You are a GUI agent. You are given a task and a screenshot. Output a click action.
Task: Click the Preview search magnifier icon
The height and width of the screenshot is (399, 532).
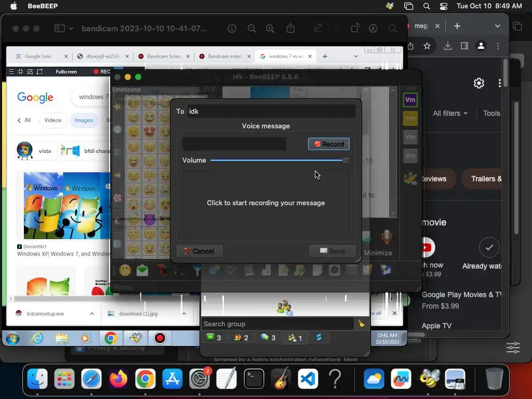(x=393, y=29)
